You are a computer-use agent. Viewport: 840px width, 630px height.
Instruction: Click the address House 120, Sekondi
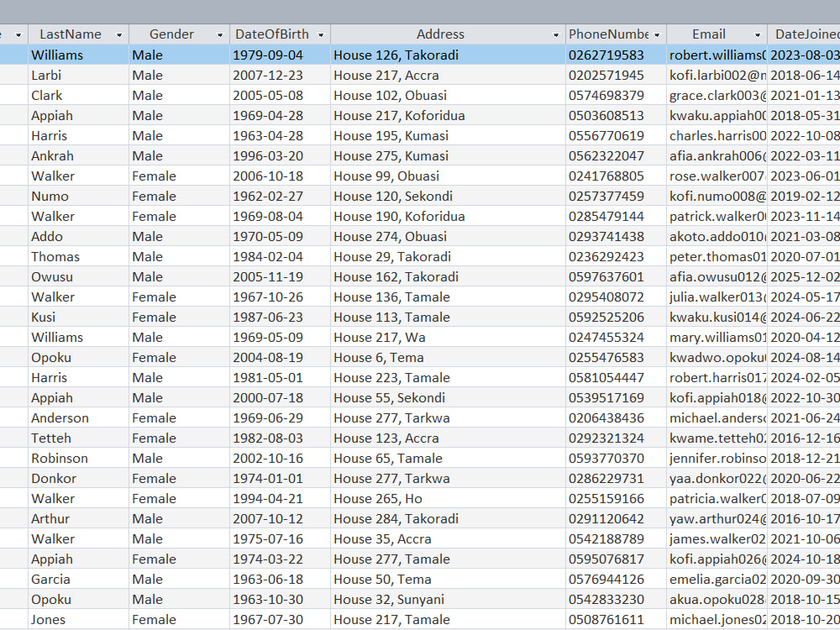pyautogui.click(x=448, y=196)
